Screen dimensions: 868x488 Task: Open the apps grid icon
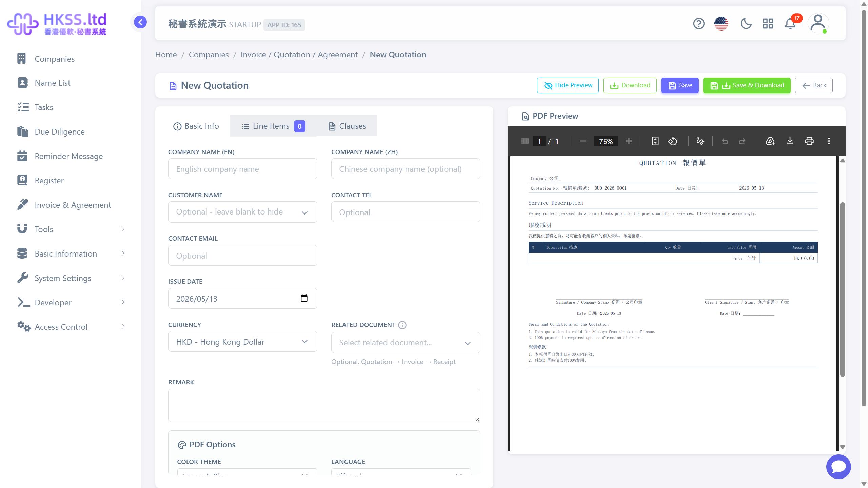pyautogui.click(x=768, y=24)
